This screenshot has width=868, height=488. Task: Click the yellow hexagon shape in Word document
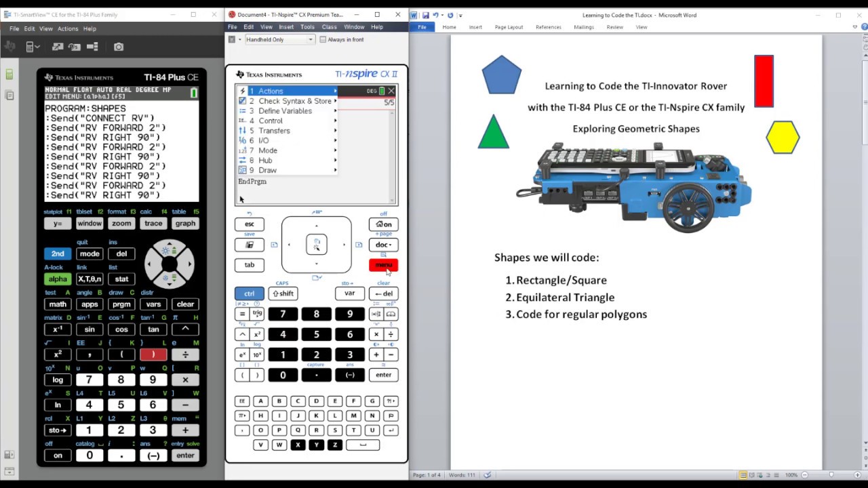point(783,138)
